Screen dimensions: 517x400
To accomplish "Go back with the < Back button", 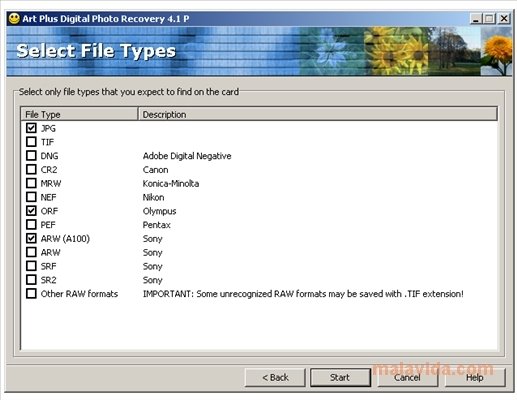I will point(275,377).
